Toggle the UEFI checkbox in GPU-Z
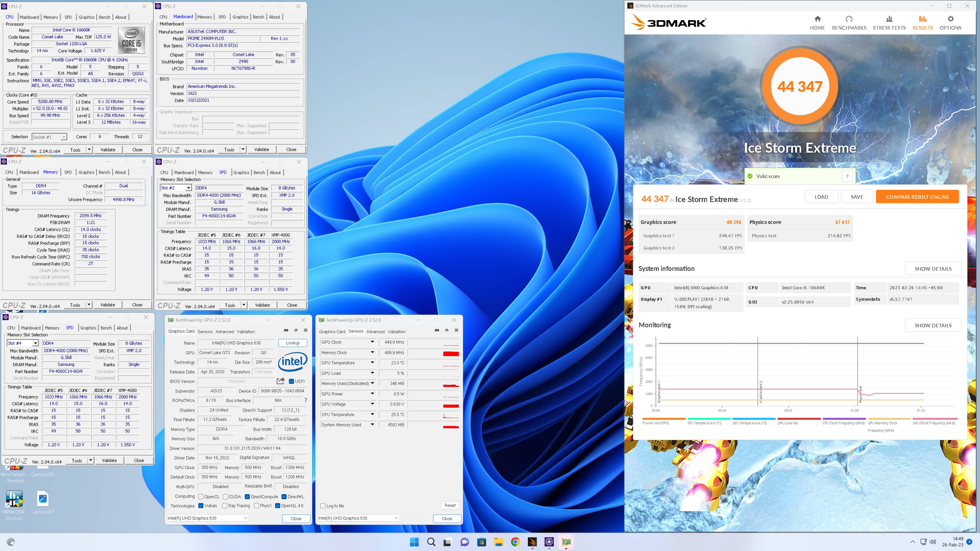Viewport: 980px width, 551px height. coord(291,381)
